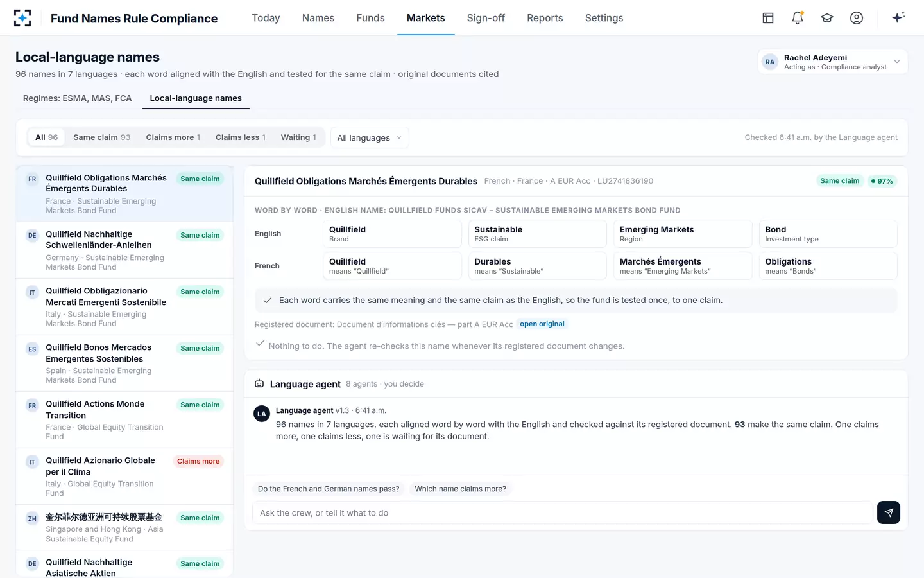Open the user account profile icon
924x578 pixels.
(x=857, y=18)
